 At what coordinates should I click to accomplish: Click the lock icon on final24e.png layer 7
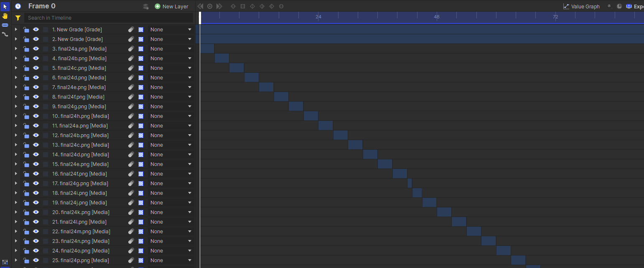click(x=26, y=87)
